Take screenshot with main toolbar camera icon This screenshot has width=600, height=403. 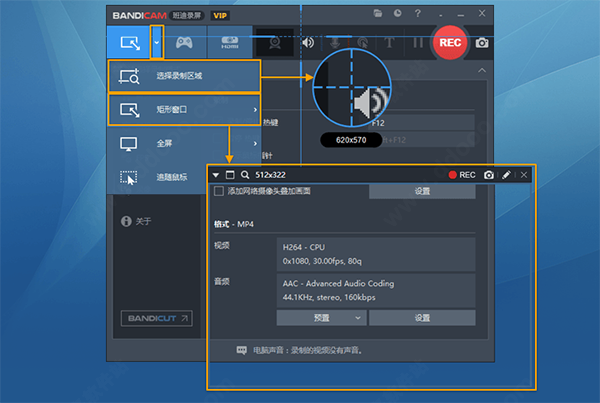(482, 43)
